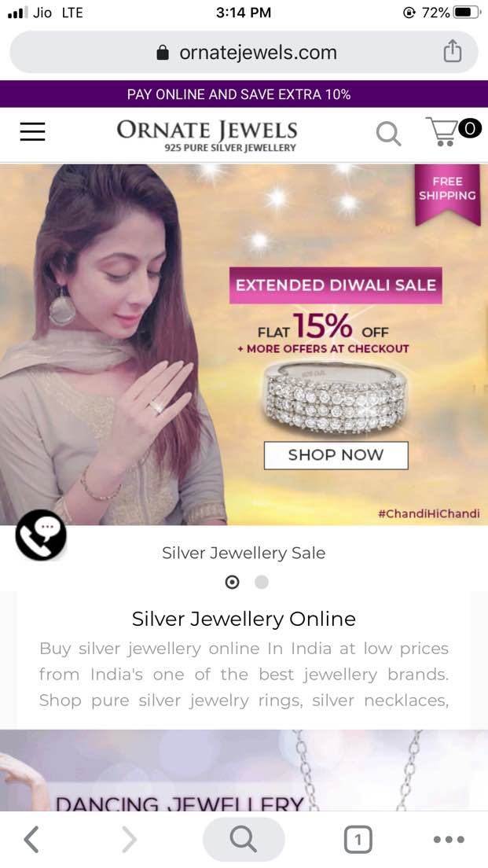Tap the Dancing Jewellery banner image

tap(244, 771)
